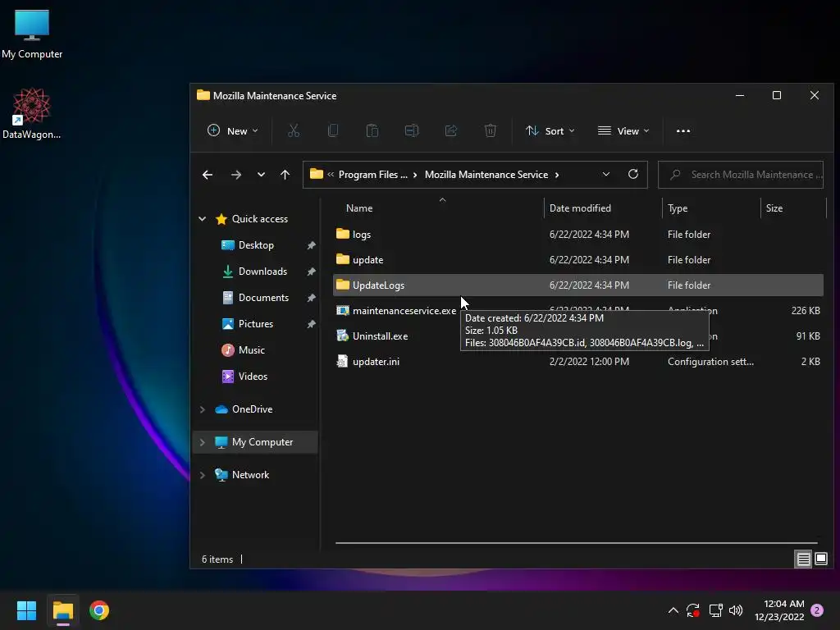Click the Search Mozilla Maintenance field

click(x=741, y=175)
